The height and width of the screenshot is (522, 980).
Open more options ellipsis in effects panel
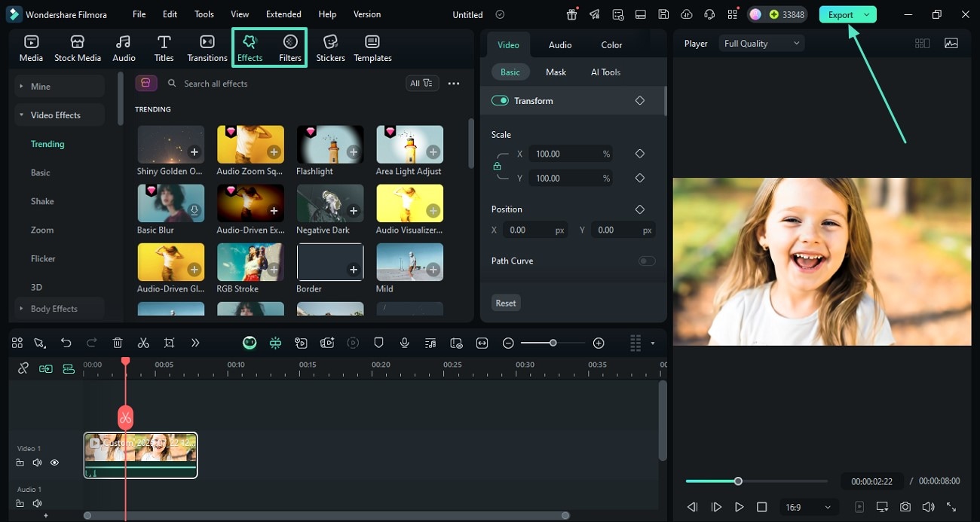coord(454,84)
